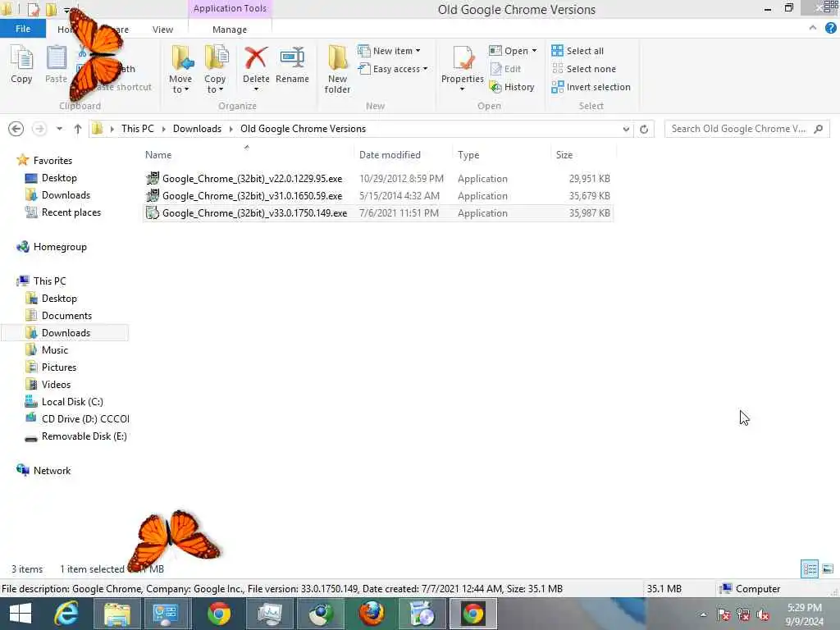
Task: Switch to Large icons view in status bar
Action: tap(827, 569)
